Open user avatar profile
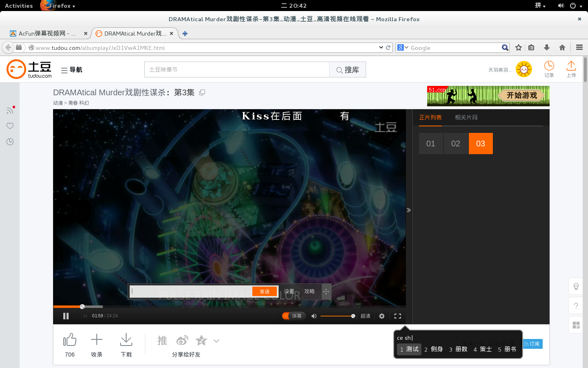This screenshot has height=368, width=588. click(x=524, y=69)
